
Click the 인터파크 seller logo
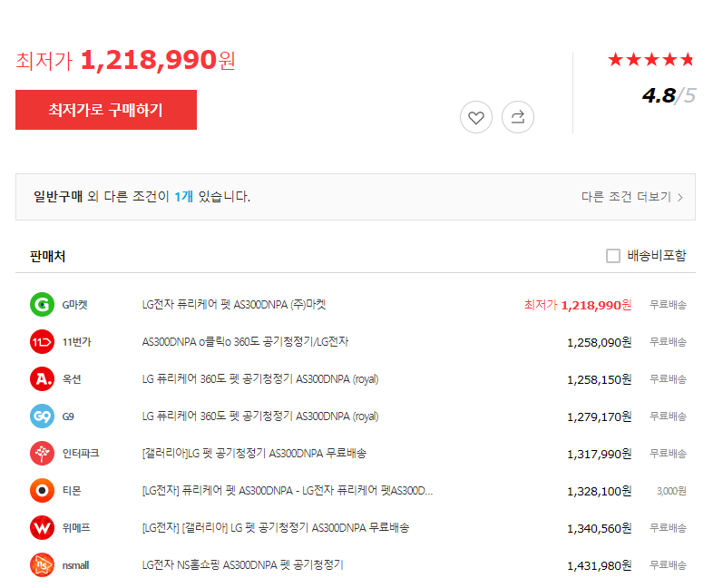tap(42, 454)
